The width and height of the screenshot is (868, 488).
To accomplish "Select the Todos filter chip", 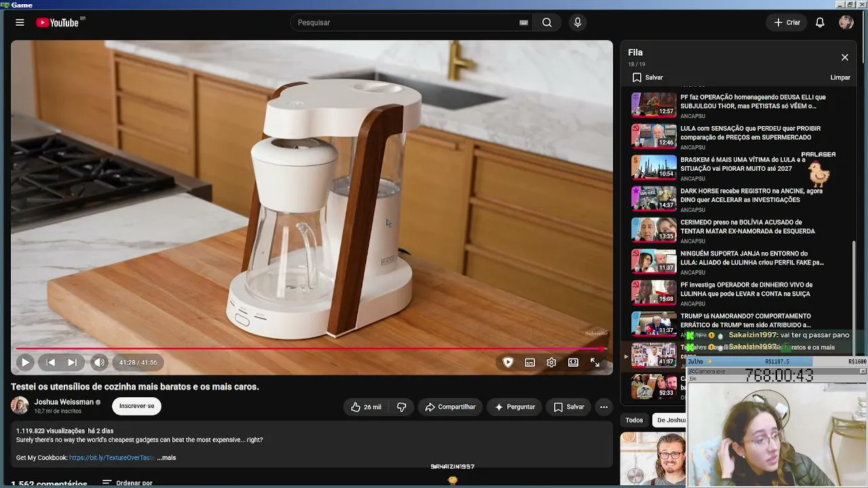I will coord(634,420).
